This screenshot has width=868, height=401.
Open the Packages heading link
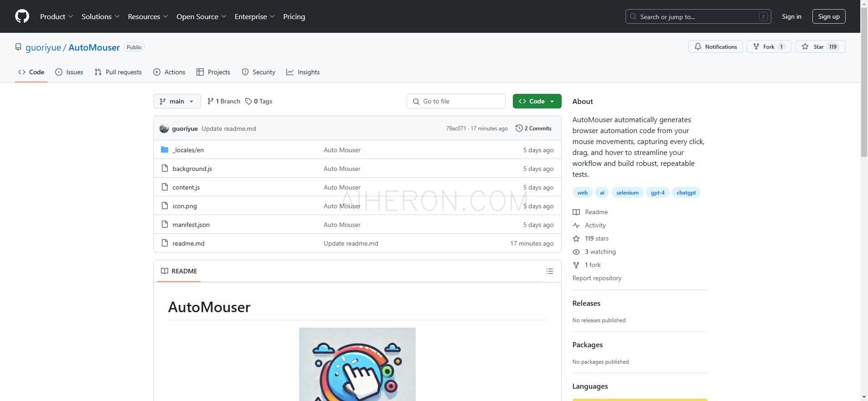pyautogui.click(x=587, y=345)
